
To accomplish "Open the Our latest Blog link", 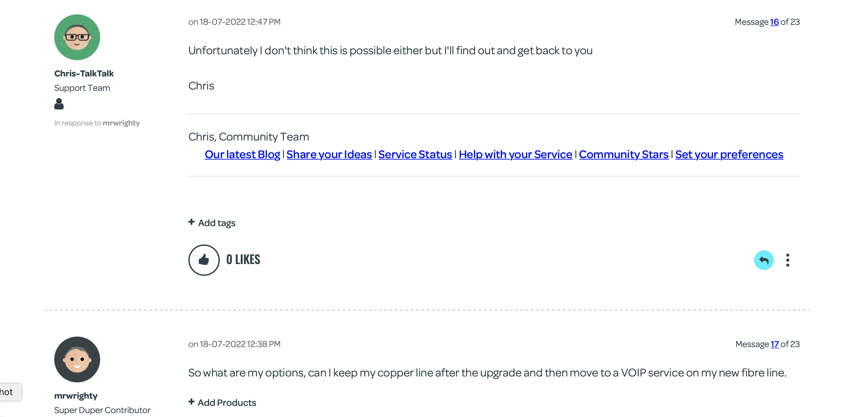I will (242, 154).
